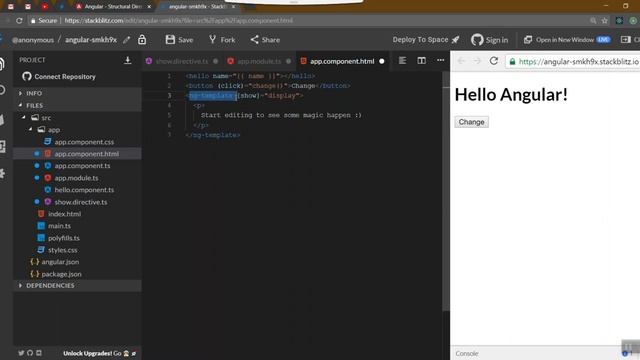The height and width of the screenshot is (360, 640).
Task: Reload the browser page
Action: [x=19, y=20]
